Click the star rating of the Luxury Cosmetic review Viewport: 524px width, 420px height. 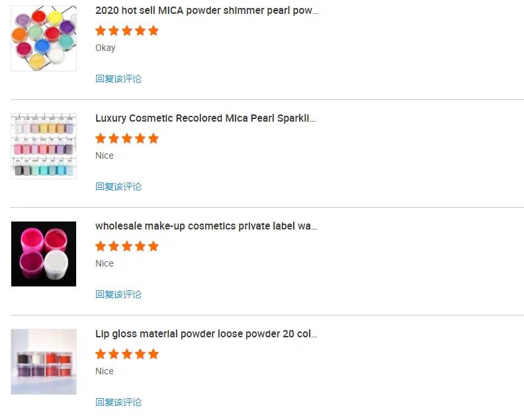pos(127,138)
